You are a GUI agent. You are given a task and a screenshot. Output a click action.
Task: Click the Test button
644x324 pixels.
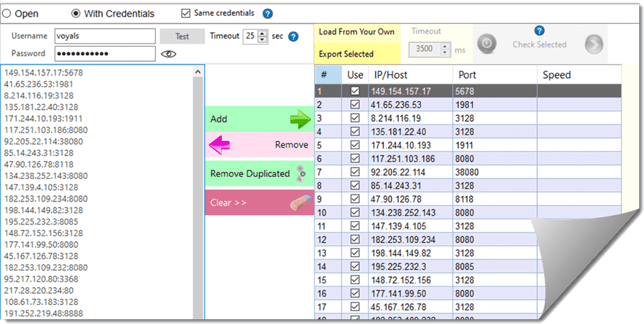click(182, 37)
